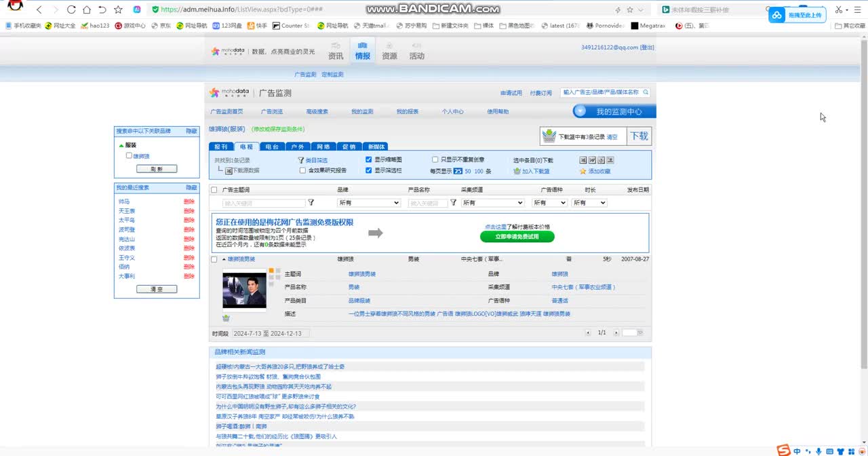The image size is (868, 456).
Task: Click the 下载源数据 export icon
Action: click(x=229, y=171)
